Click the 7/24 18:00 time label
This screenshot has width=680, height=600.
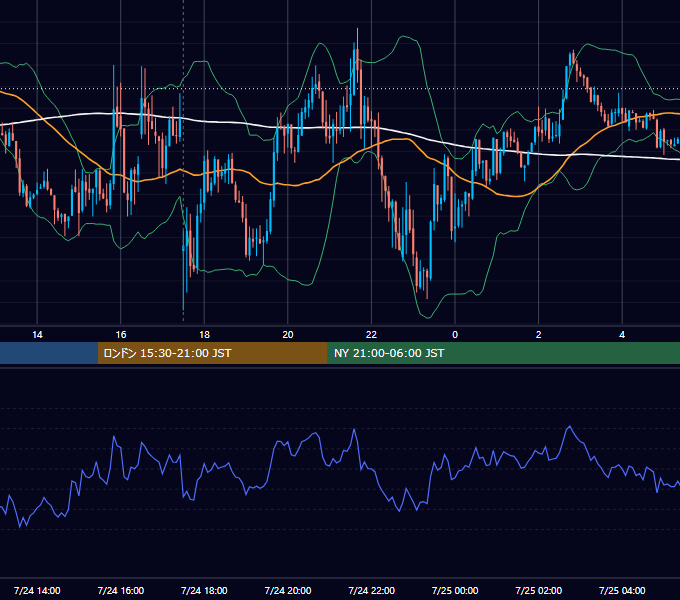click(x=204, y=590)
